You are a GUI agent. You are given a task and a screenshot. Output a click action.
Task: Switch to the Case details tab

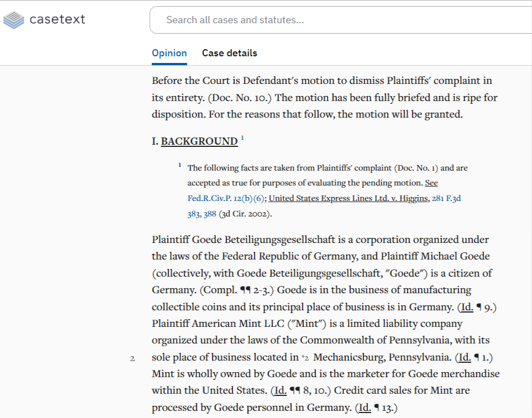point(230,53)
